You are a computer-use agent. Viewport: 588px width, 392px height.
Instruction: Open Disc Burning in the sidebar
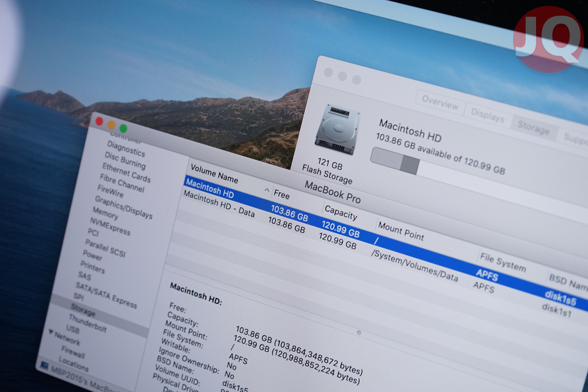click(125, 160)
